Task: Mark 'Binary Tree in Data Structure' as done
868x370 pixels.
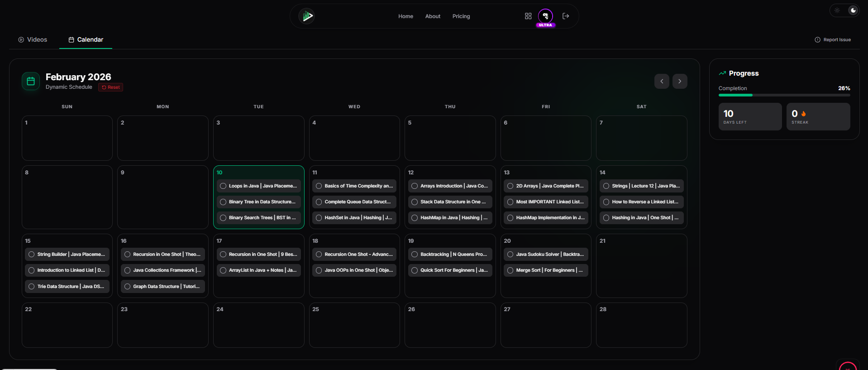Action: (x=223, y=202)
